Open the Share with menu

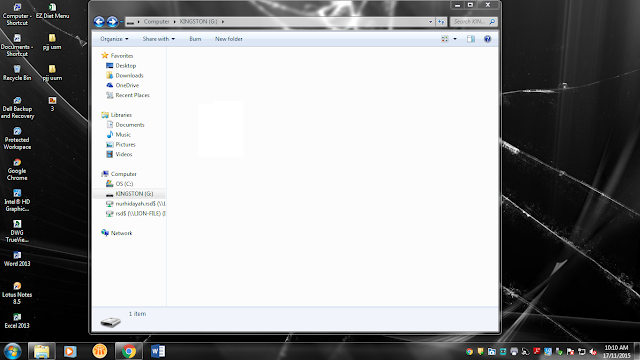tap(159, 39)
